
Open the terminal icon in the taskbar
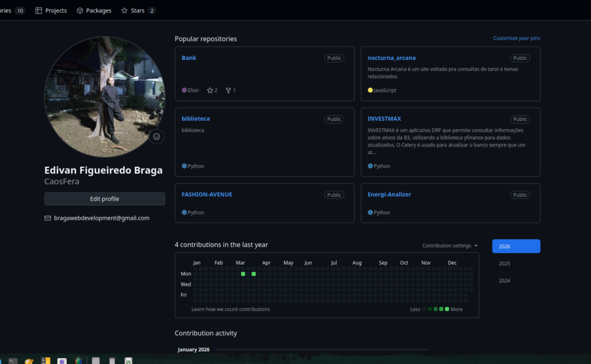point(13,361)
